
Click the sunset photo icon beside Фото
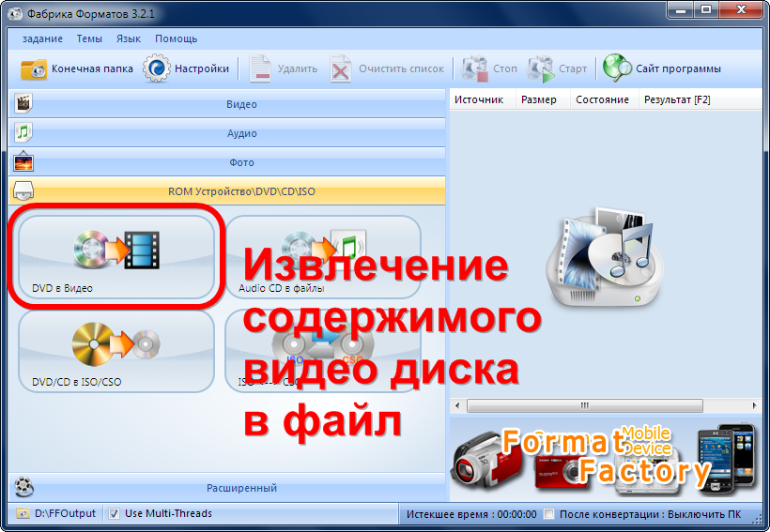pos(23,161)
